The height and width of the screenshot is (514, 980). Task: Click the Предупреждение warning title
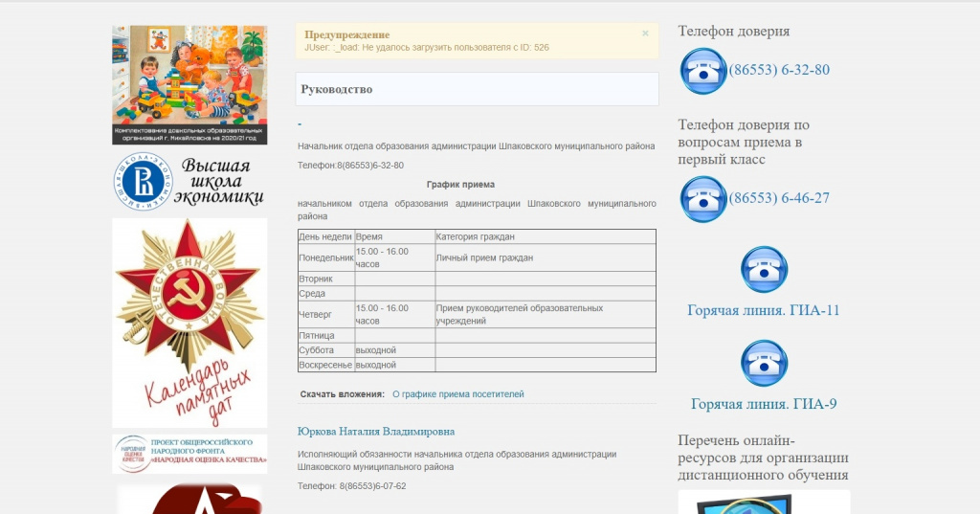tap(346, 35)
